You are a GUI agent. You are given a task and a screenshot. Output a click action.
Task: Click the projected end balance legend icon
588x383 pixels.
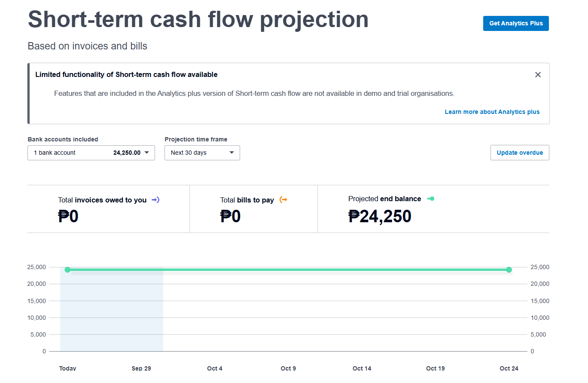[x=431, y=199]
